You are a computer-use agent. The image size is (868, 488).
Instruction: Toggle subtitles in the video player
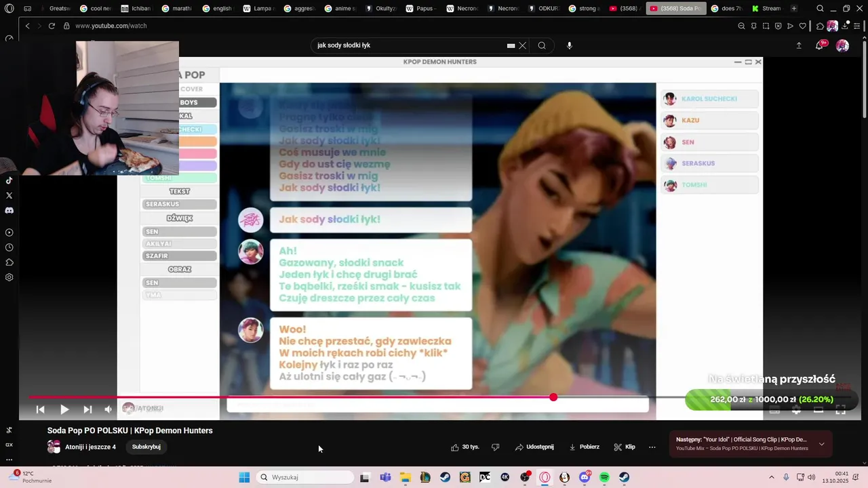click(x=774, y=409)
